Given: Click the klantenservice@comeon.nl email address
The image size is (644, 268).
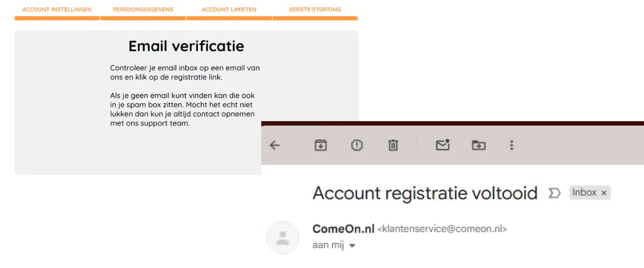Looking at the screenshot, I should coord(442,229).
